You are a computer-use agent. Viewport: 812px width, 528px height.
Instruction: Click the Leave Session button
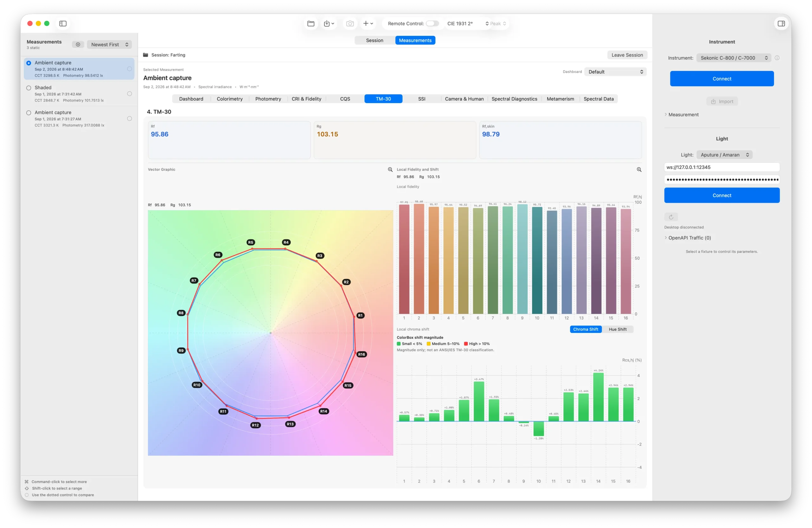click(627, 55)
